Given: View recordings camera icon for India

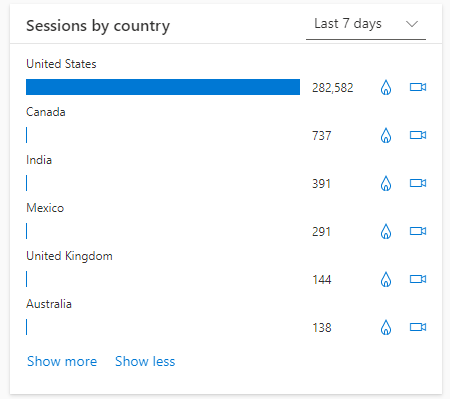Looking at the screenshot, I should tap(418, 183).
